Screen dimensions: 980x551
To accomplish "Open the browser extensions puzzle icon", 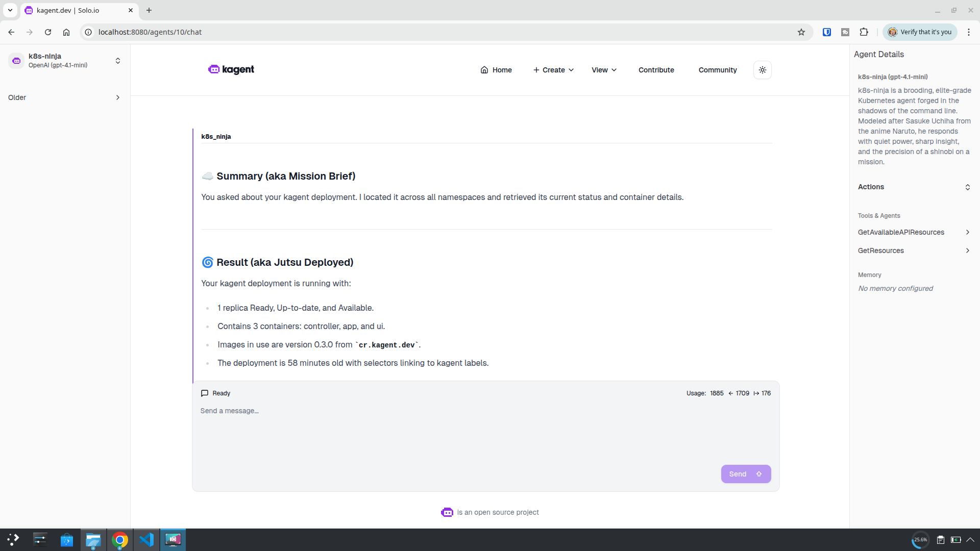I will click(x=864, y=32).
